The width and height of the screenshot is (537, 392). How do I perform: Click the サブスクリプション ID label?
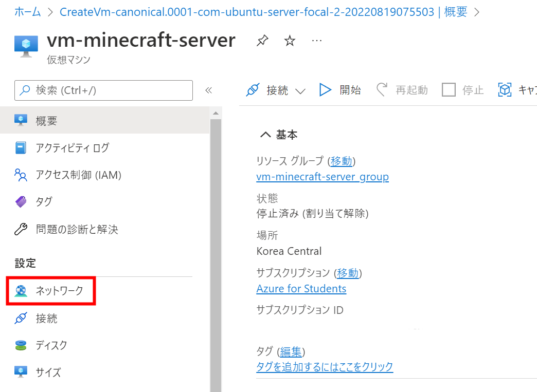(x=300, y=310)
